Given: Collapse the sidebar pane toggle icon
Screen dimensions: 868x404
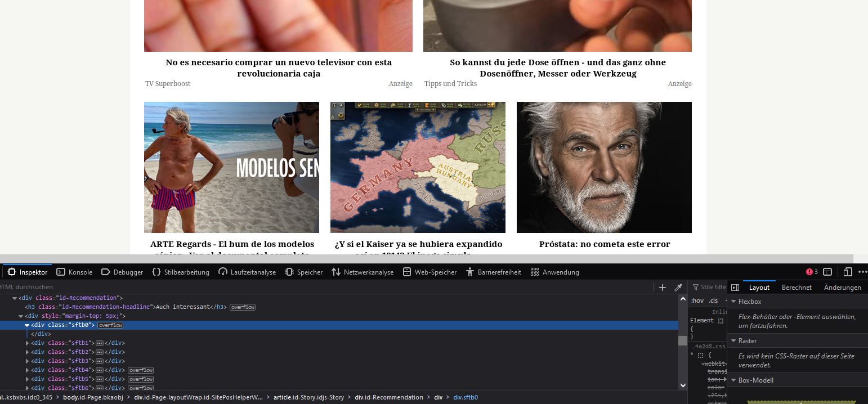Looking at the screenshot, I should pyautogui.click(x=735, y=288).
